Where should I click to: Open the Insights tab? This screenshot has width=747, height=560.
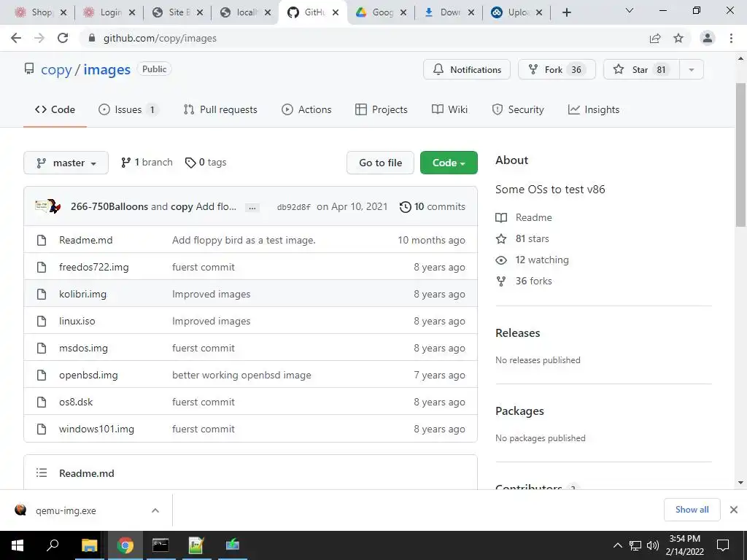tap(594, 109)
